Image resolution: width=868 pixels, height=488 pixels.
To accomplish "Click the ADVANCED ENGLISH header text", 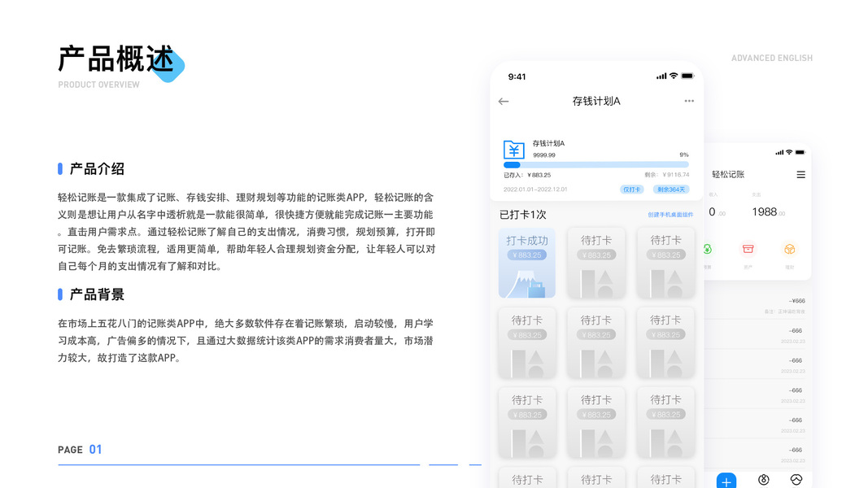I will pos(772,58).
